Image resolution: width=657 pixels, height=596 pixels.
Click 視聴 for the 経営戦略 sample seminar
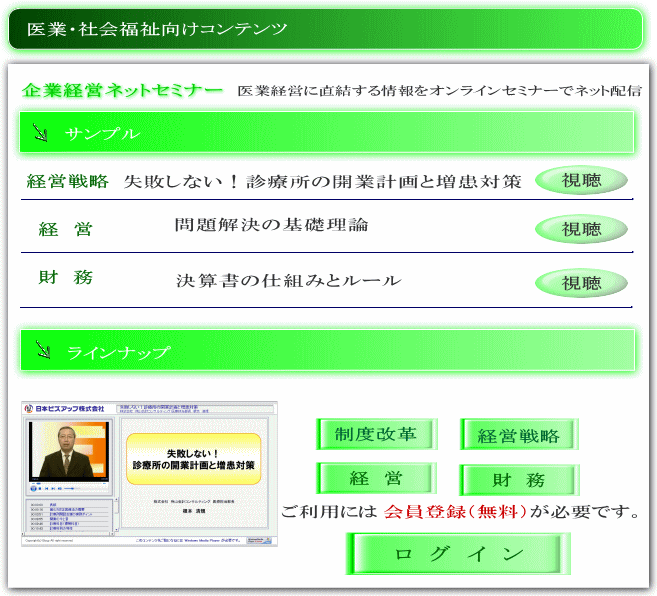coord(581,181)
